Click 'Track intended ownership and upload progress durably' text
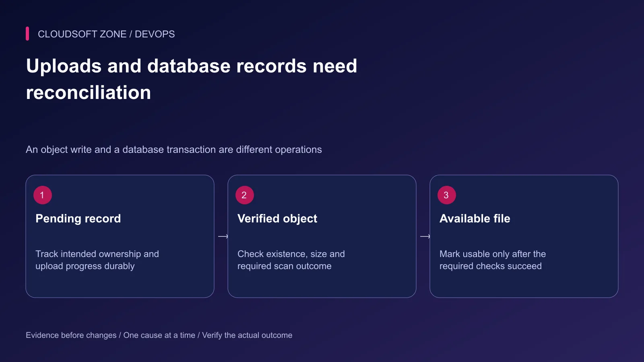This screenshot has height=362, width=644. click(97, 260)
